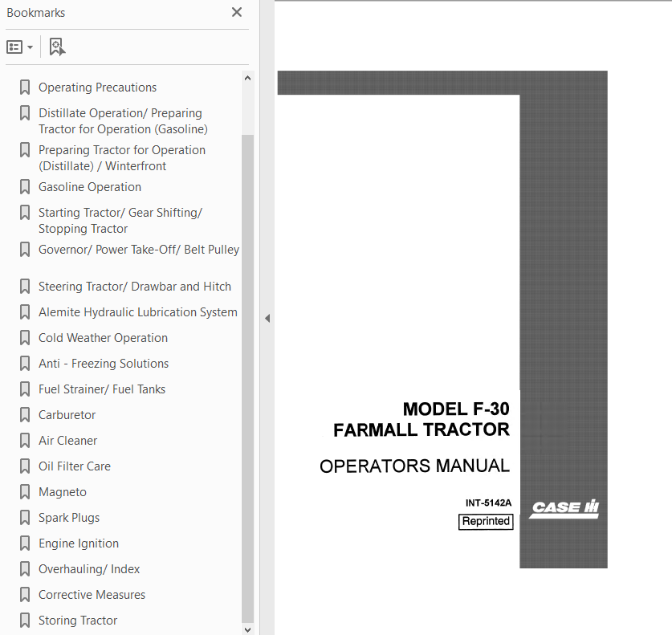Click the CASE IH logo on cover
This screenshot has height=635, width=672.
(x=564, y=509)
